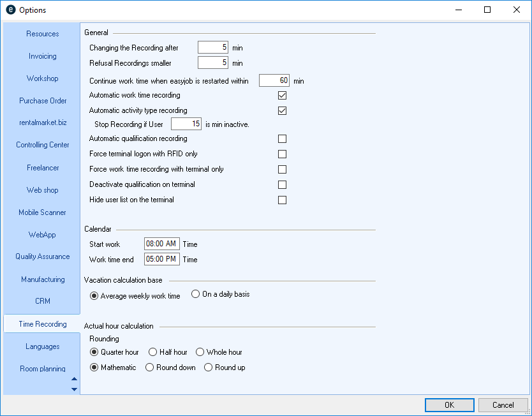This screenshot has height=416, width=532.
Task: Click the Start work time field
Action: (x=162, y=244)
